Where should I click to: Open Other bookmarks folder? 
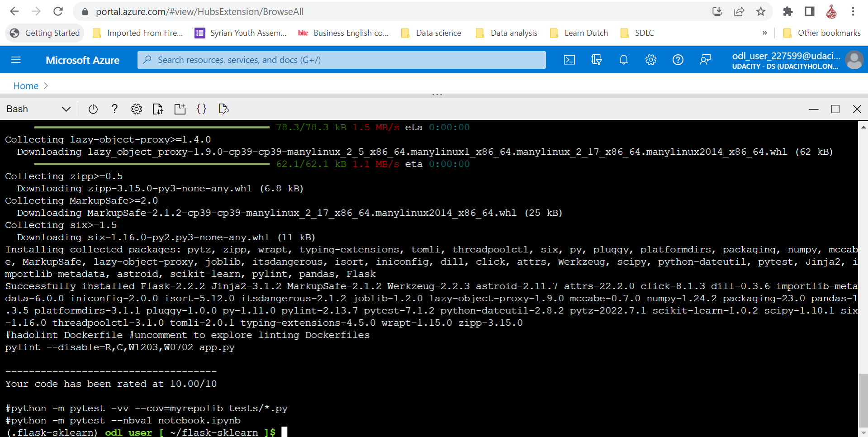[822, 33]
